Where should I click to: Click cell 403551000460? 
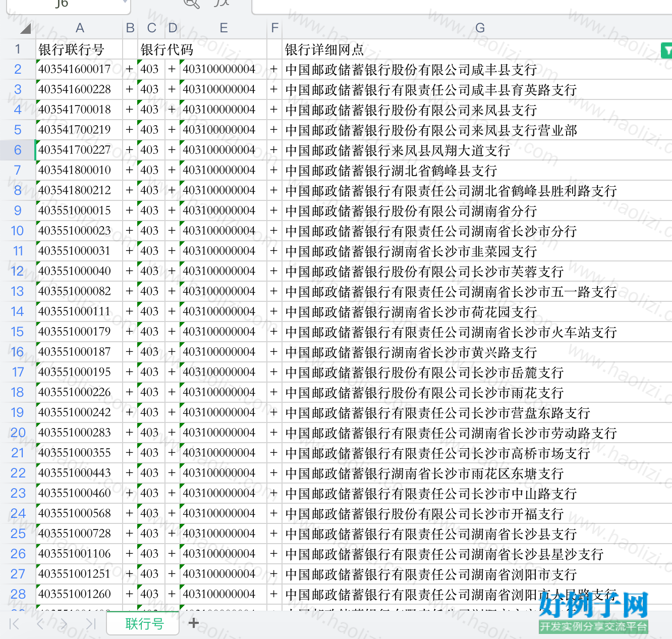pyautogui.click(x=79, y=493)
